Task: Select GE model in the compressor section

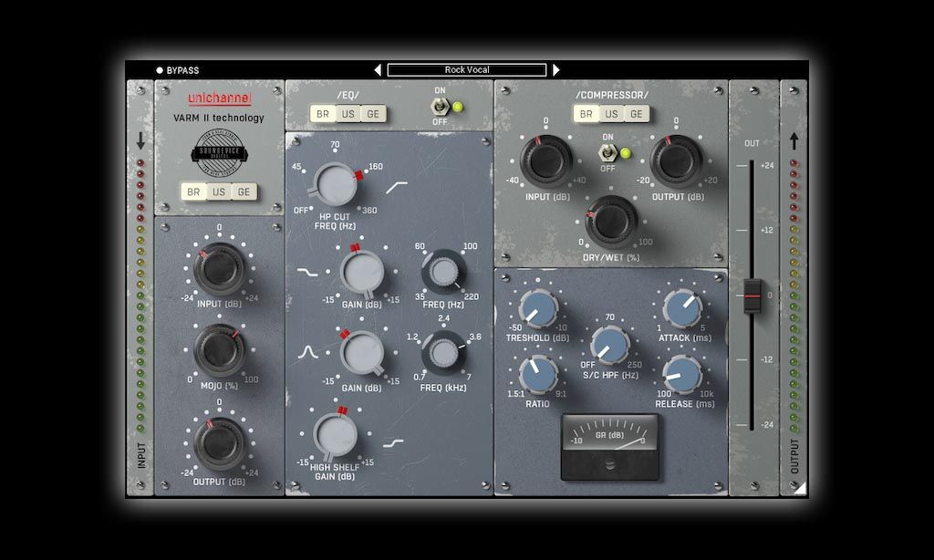Action: pos(636,114)
